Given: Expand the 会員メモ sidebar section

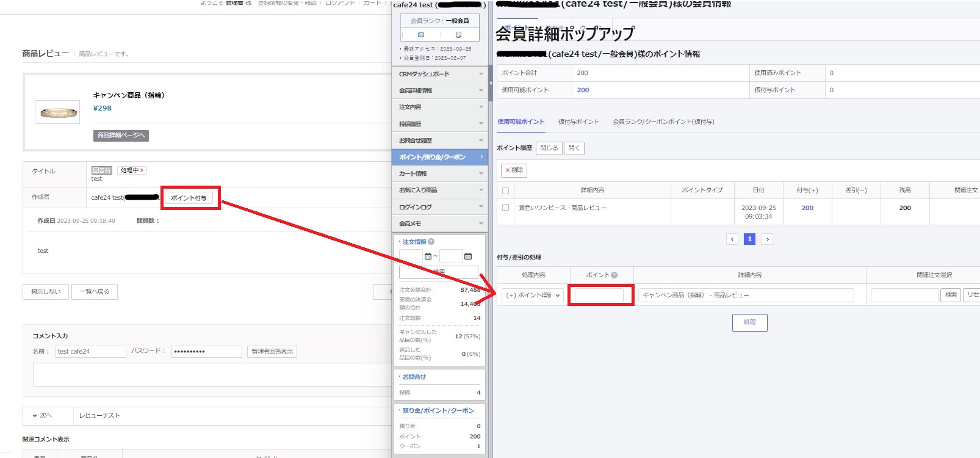Looking at the screenshot, I should pyautogui.click(x=439, y=224).
